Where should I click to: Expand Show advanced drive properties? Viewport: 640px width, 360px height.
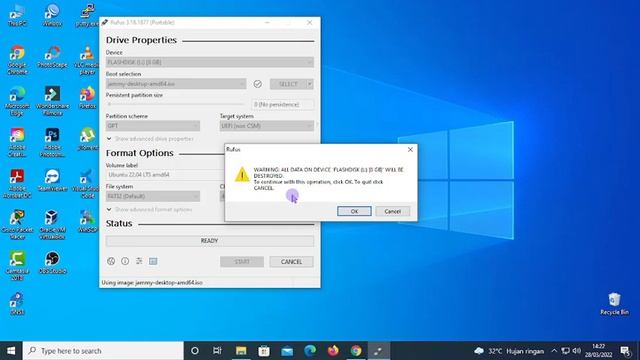[150, 139]
